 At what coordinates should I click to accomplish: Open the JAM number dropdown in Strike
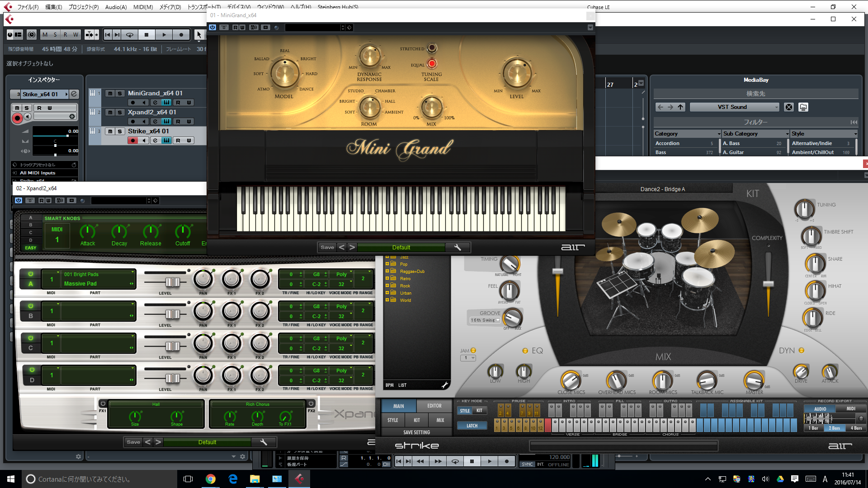pos(468,358)
